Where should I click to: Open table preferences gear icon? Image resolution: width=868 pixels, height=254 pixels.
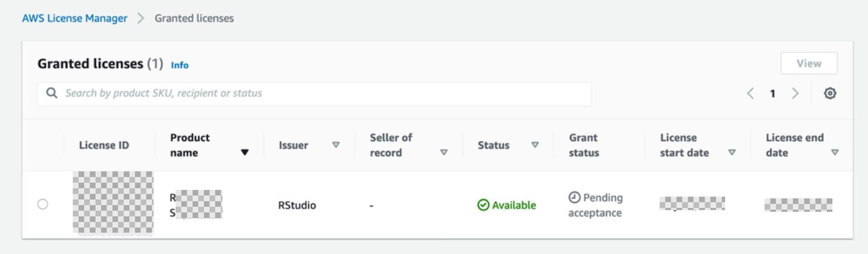tap(830, 94)
